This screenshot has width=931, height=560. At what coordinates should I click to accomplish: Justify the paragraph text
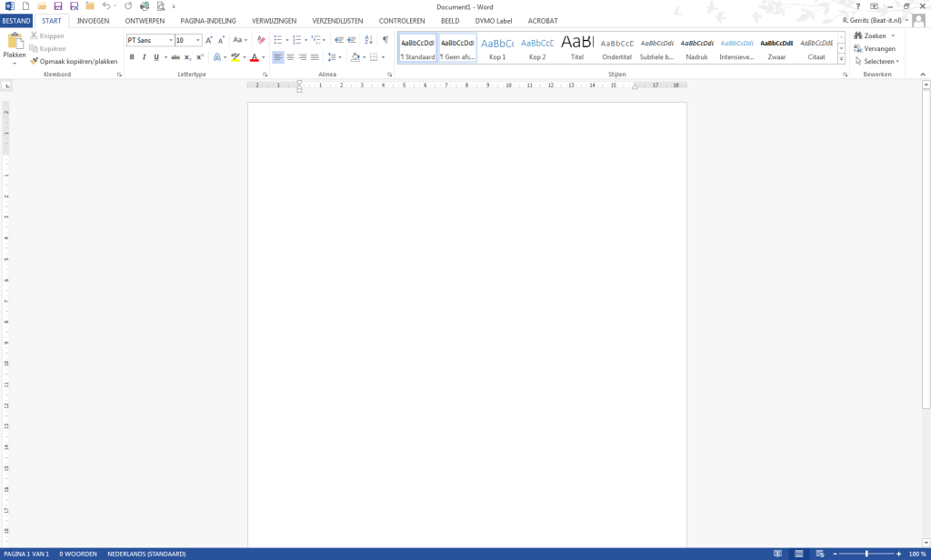tap(315, 57)
